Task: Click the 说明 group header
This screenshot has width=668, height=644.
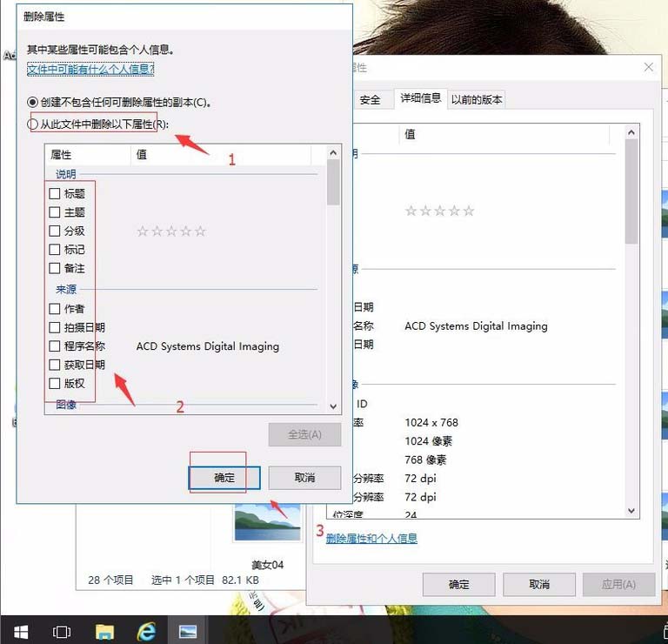Action: point(66,174)
